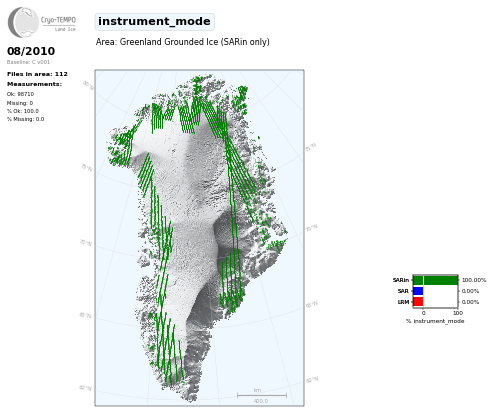Click the 400.0 km scale bar

pyautogui.click(x=262, y=396)
